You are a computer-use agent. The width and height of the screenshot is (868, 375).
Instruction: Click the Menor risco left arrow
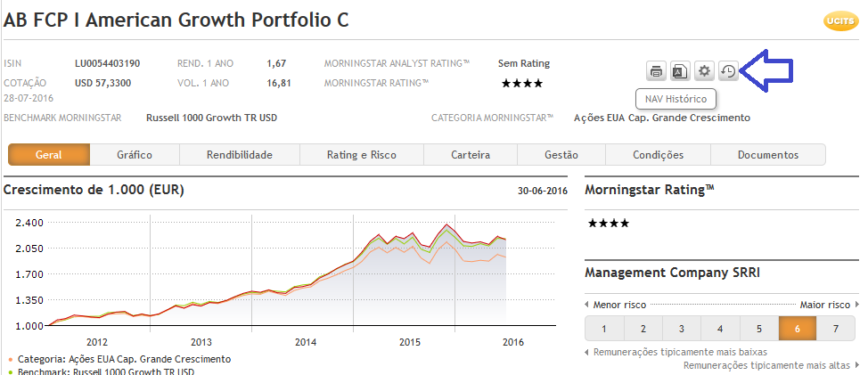click(x=588, y=305)
